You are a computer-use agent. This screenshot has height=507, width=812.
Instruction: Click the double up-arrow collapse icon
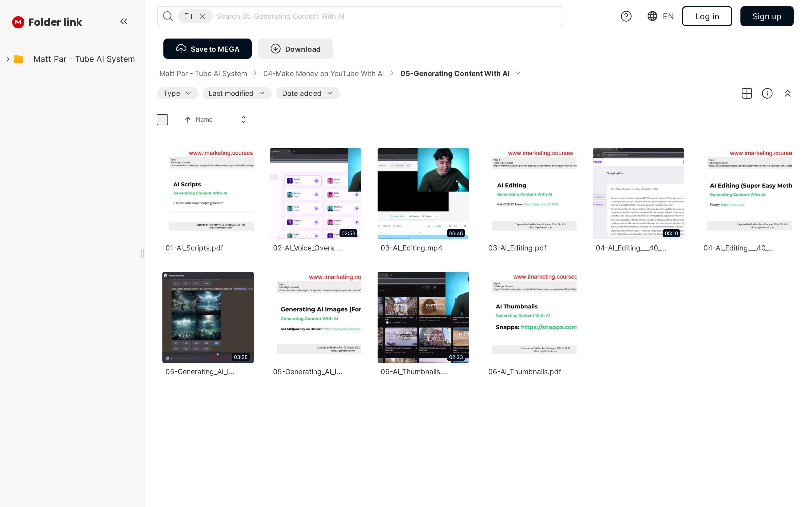[787, 93]
